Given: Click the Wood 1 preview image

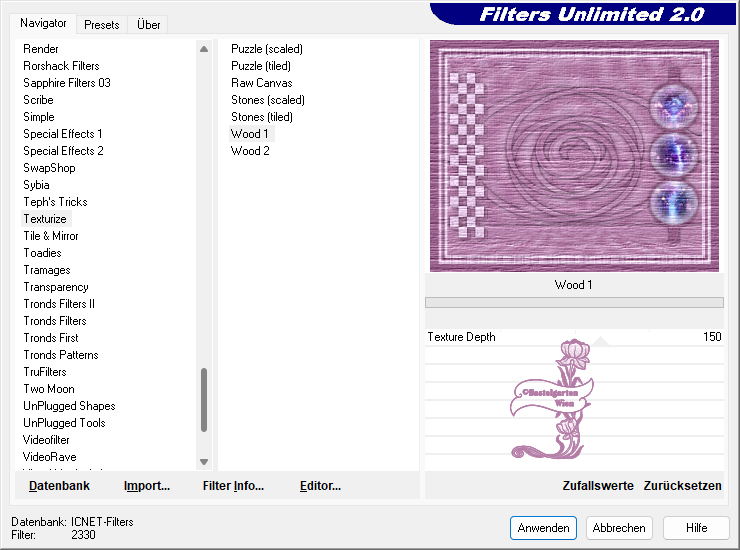Looking at the screenshot, I should (x=574, y=155).
